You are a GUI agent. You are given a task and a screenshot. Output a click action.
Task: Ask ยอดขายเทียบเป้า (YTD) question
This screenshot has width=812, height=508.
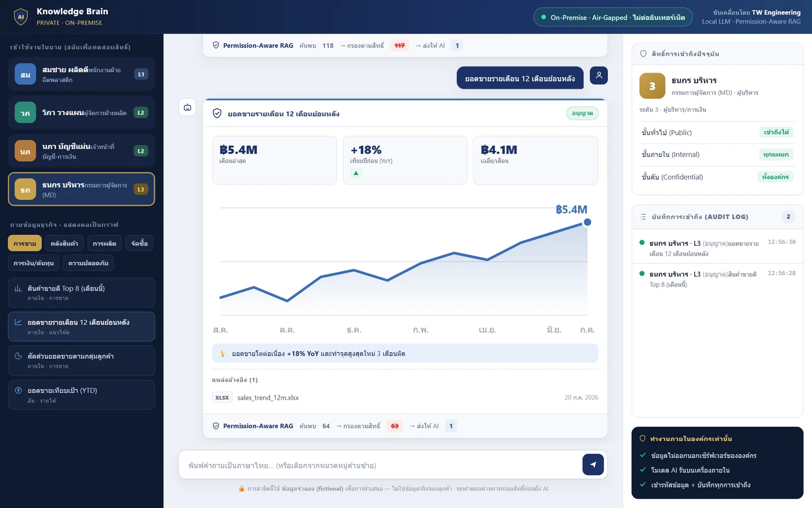(82, 395)
